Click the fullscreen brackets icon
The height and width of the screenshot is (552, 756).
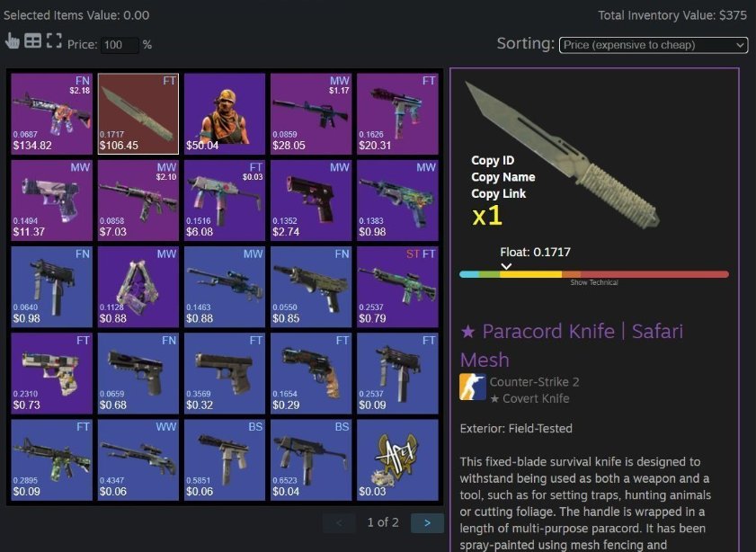(54, 41)
